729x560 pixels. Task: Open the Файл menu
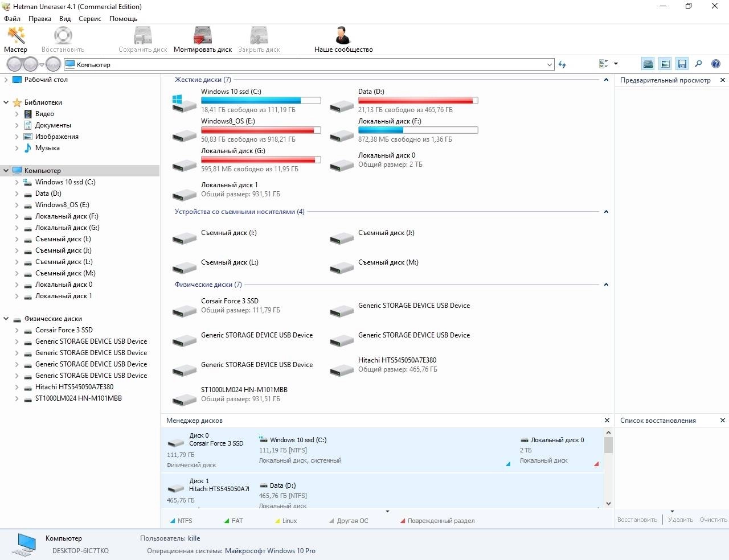(x=12, y=19)
